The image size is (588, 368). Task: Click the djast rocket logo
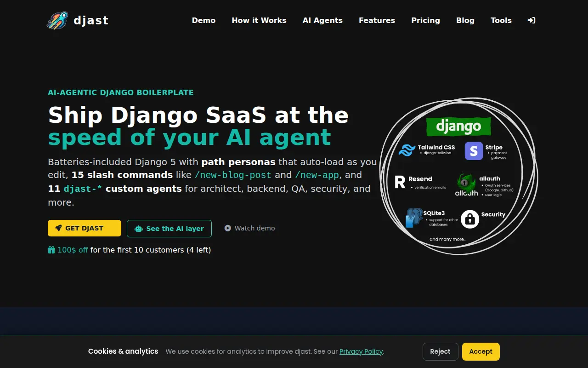coord(57,21)
